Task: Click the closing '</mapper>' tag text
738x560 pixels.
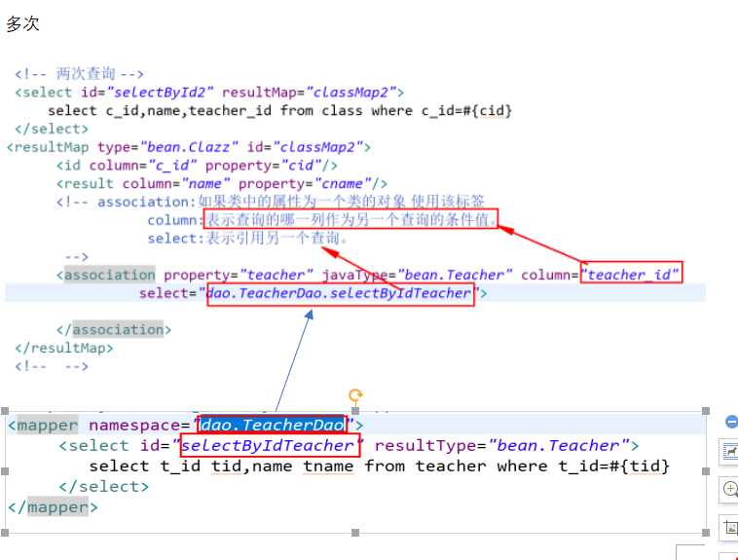Action: click(54, 507)
